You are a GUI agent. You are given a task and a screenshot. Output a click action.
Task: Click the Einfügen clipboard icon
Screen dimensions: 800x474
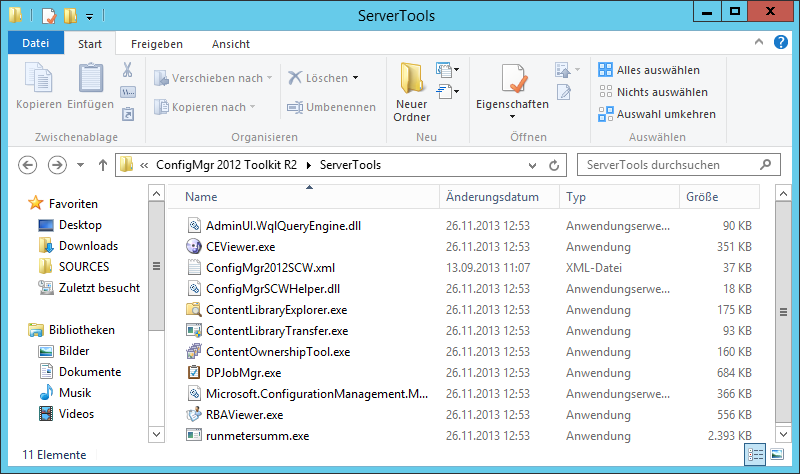[91, 80]
